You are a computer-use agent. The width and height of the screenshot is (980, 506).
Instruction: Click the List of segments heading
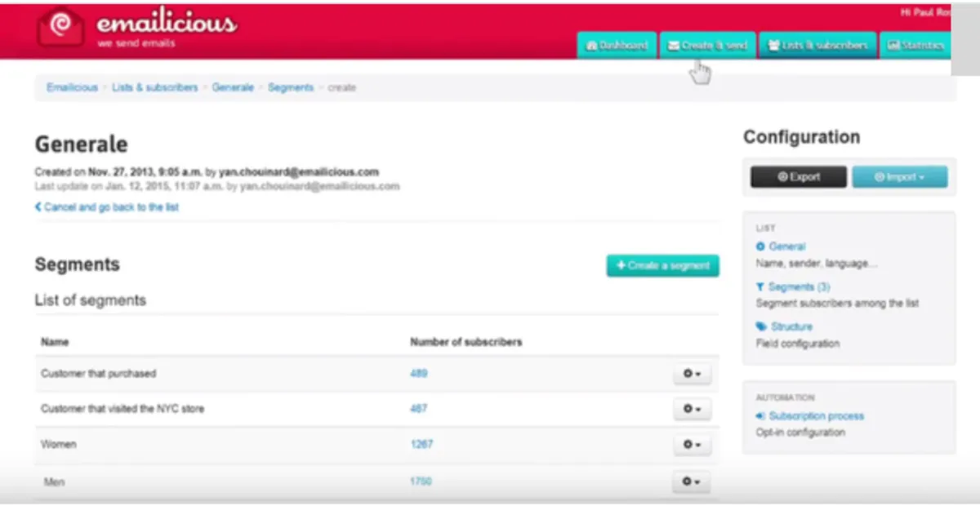[90, 300]
